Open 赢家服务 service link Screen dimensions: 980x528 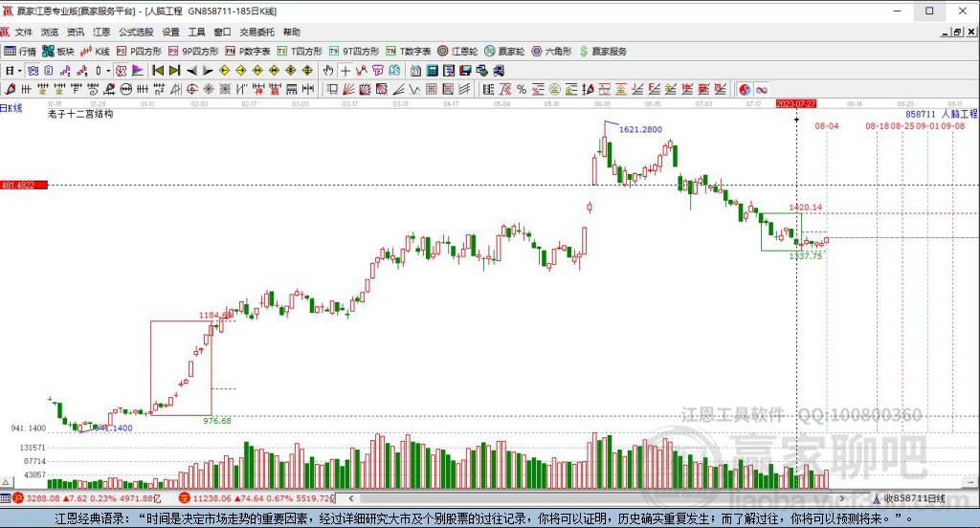(603, 52)
